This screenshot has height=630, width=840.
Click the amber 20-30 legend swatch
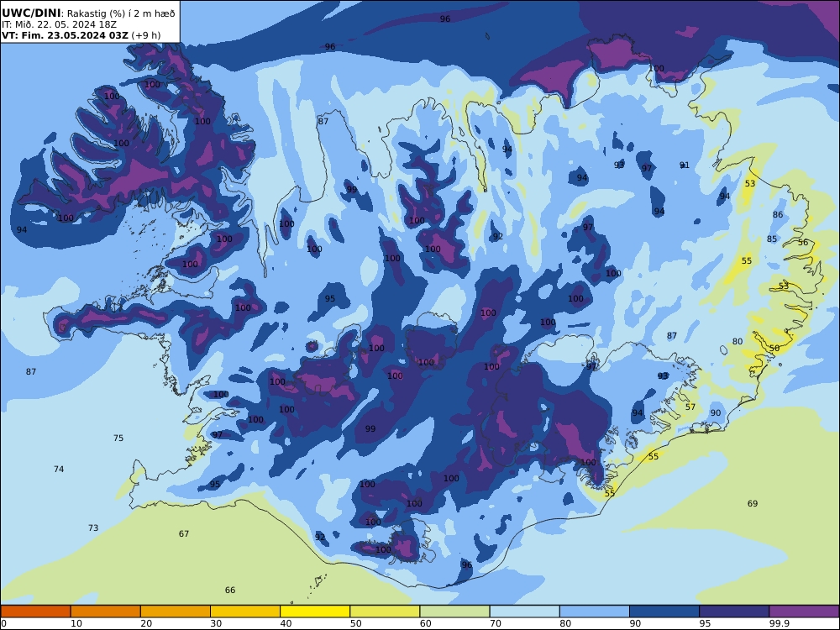[176, 612]
